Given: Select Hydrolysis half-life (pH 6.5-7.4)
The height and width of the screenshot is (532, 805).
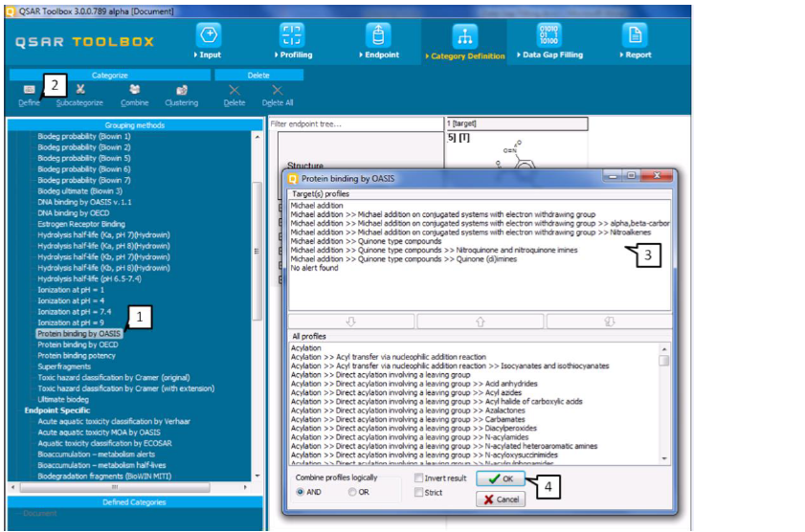Looking at the screenshot, I should click(89, 278).
